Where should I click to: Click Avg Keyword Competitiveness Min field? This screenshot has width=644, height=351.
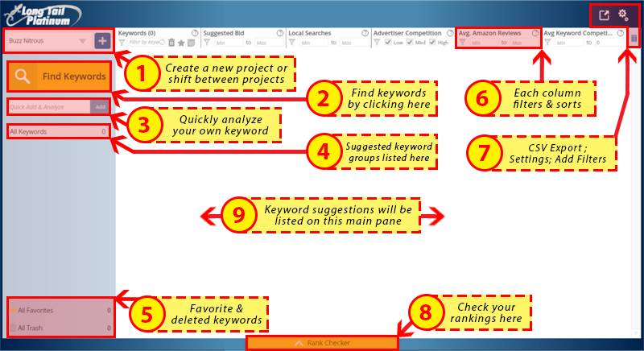569,43
